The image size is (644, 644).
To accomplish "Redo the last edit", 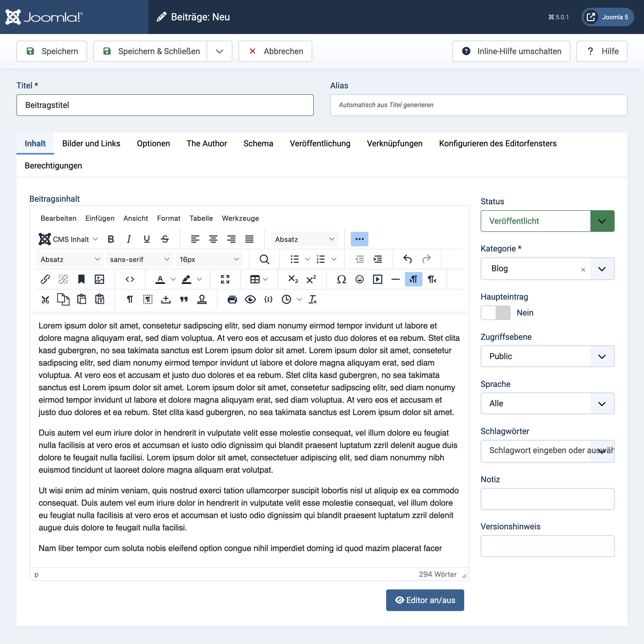I will click(x=426, y=259).
